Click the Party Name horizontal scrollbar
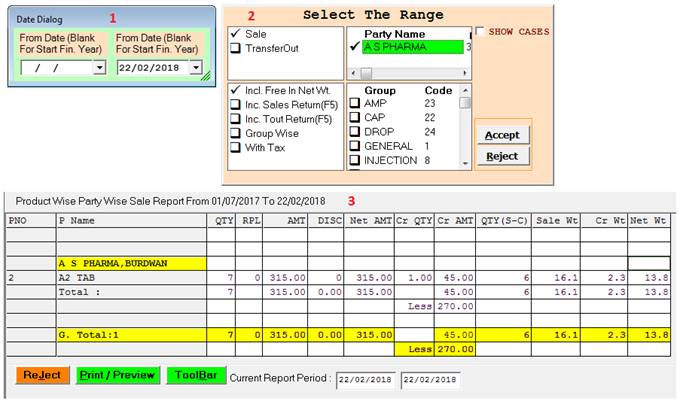This screenshot has height=404, width=680. pyautogui.click(x=410, y=73)
